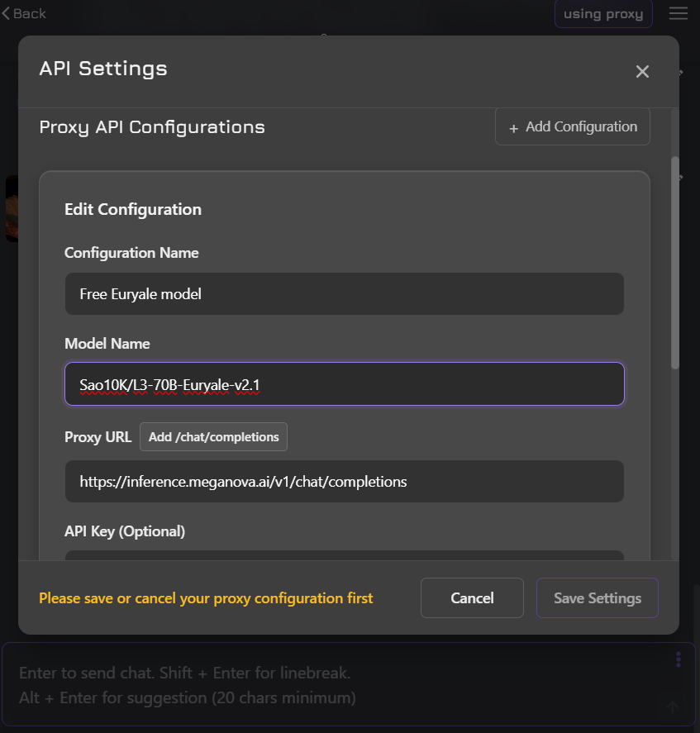Close the API Settings dialog
The width and height of the screenshot is (700, 733).
642,72
